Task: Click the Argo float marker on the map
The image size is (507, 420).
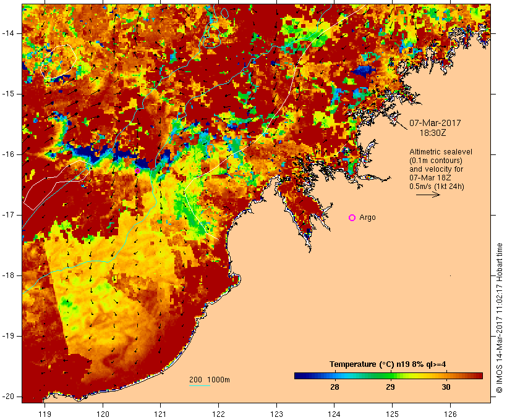Action: click(x=137, y=170)
